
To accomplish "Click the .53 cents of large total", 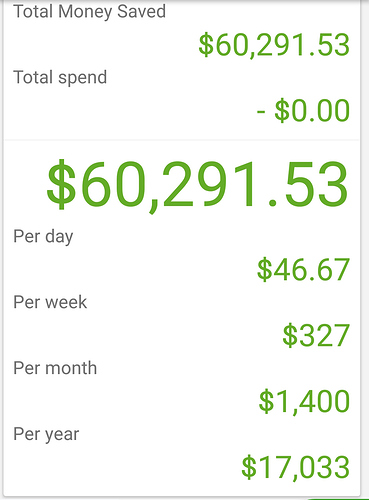I will tap(307, 185).
